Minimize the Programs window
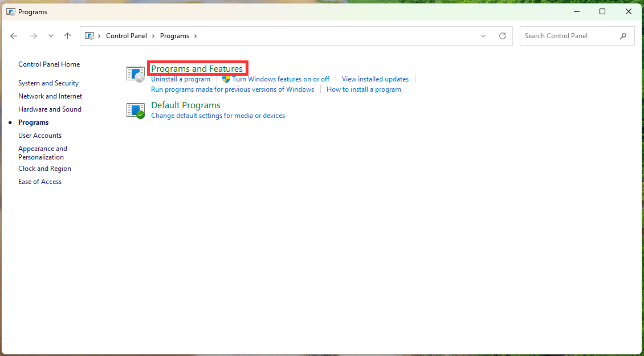This screenshot has height=356, width=644. coord(576,11)
